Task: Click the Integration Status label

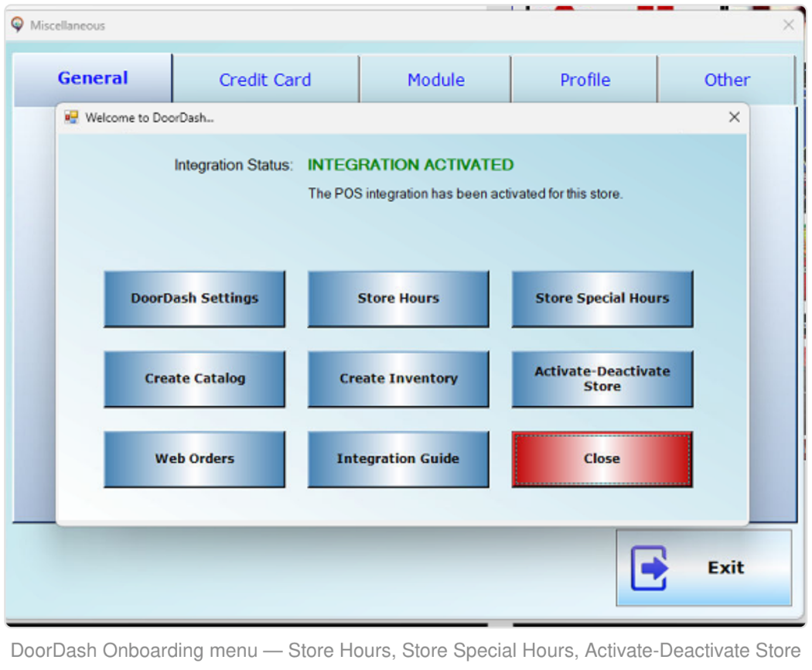Action: [234, 166]
